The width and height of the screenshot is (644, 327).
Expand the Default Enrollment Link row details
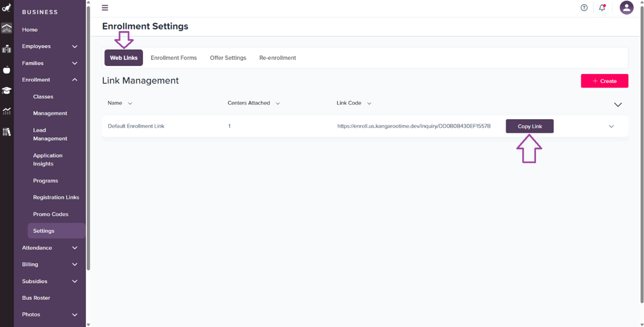pyautogui.click(x=612, y=126)
